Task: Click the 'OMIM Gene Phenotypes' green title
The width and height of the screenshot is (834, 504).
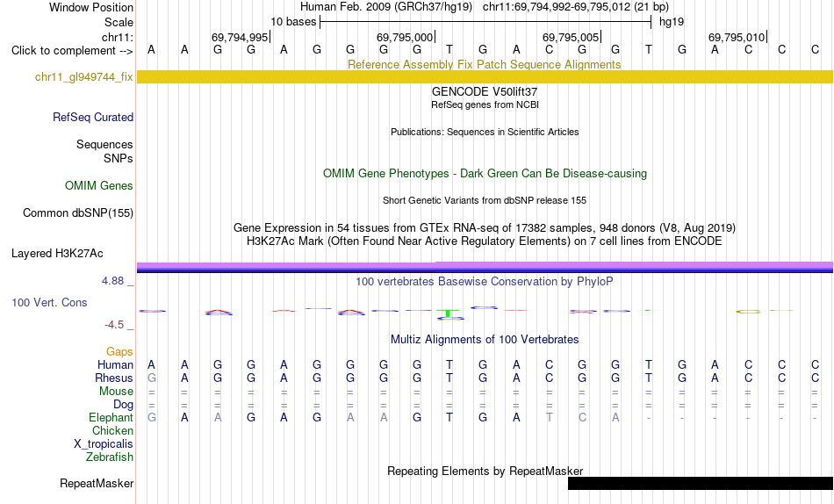Action: 485,174
